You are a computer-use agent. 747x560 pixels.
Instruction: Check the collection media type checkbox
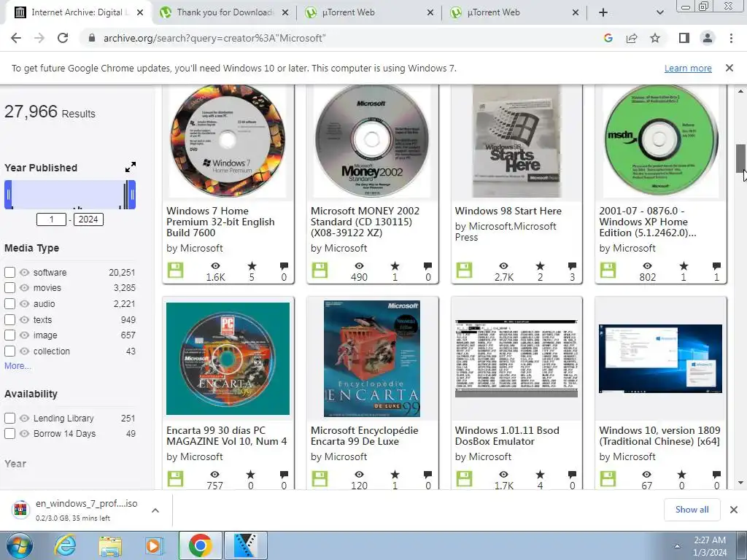tap(9, 351)
